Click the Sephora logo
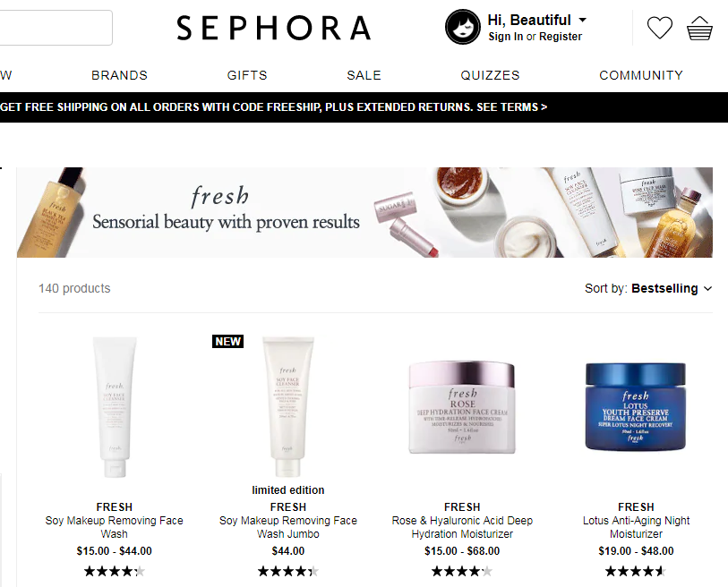728x587 pixels. tap(274, 28)
